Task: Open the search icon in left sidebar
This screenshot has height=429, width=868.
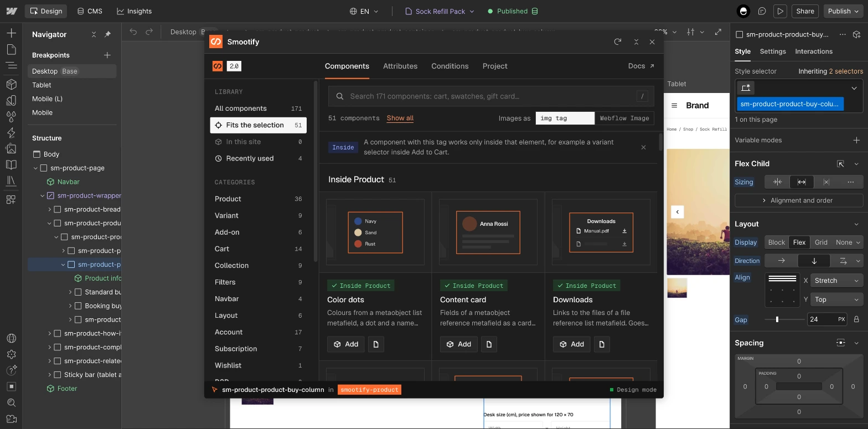Action: click(11, 402)
